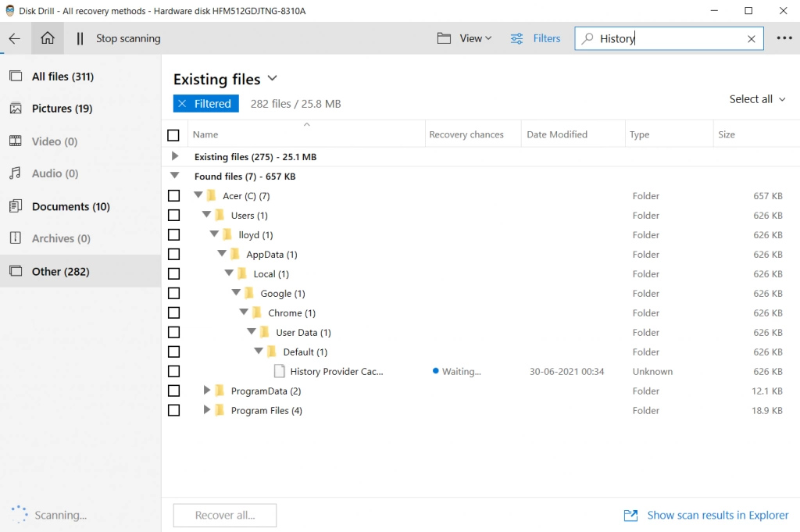Check the AppData folder checkbox
The height and width of the screenshot is (532, 800).
click(173, 254)
